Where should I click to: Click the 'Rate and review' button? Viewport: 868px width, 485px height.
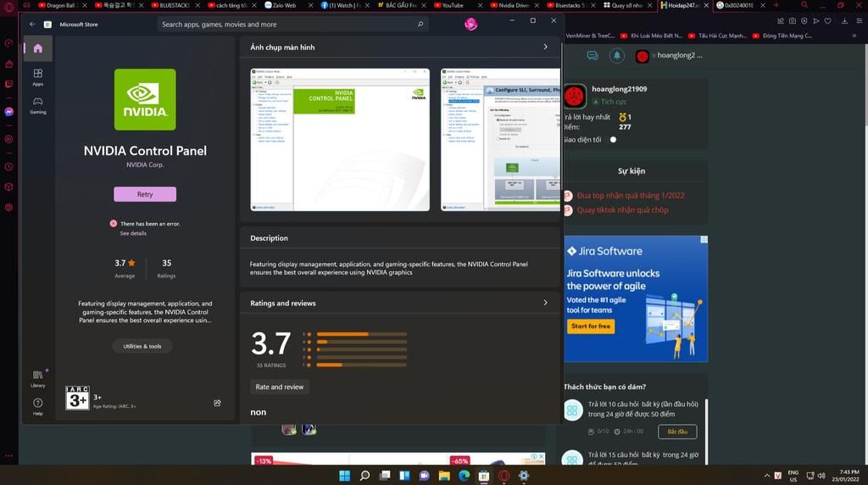tap(280, 387)
